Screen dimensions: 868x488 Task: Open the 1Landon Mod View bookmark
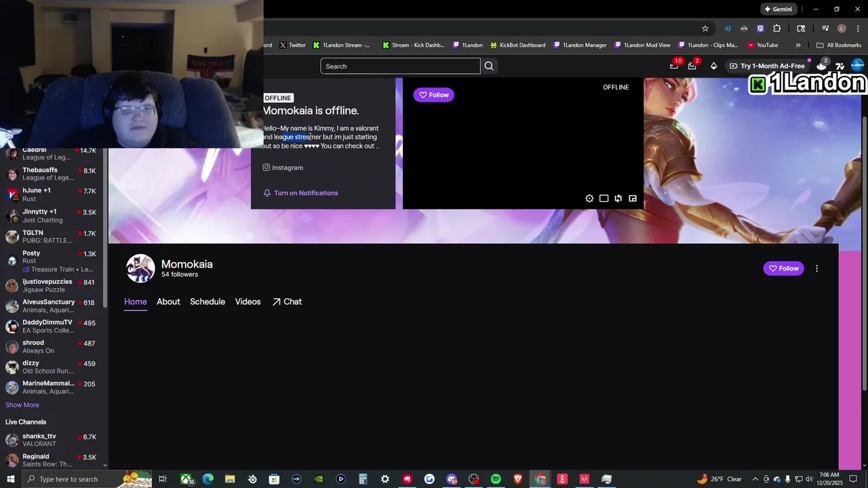(x=642, y=45)
